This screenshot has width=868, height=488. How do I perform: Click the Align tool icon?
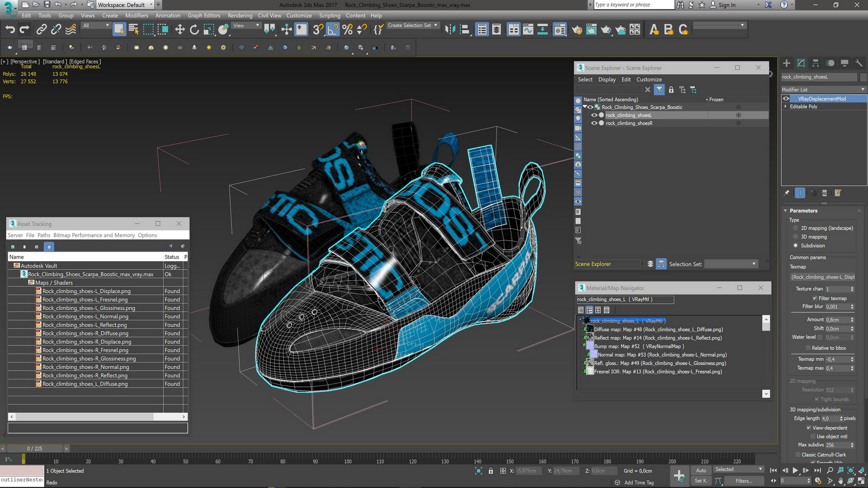465,30
